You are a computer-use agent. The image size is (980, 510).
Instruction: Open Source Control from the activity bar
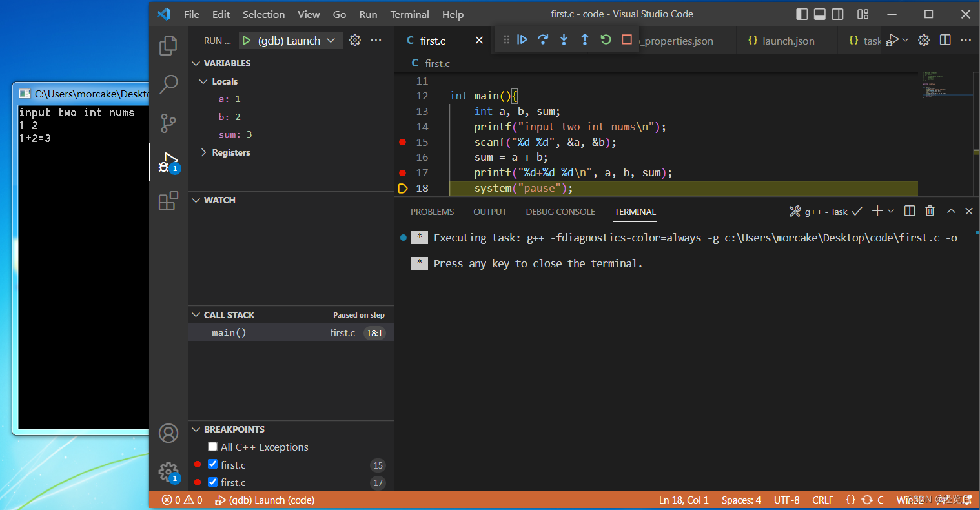(x=168, y=123)
